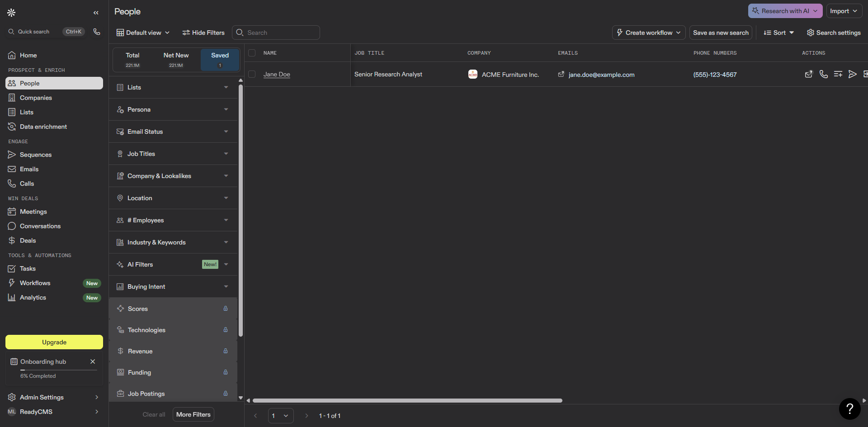Open Data enrichment in sidebar
868x427 pixels.
click(x=54, y=127)
